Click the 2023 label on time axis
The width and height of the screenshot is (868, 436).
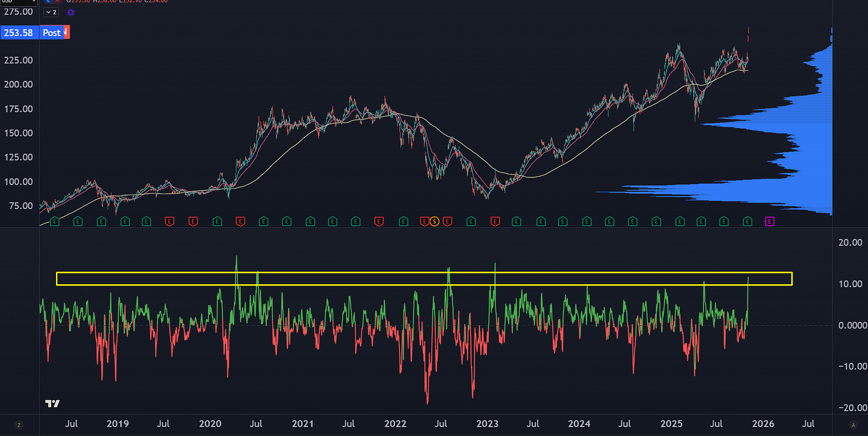click(487, 424)
